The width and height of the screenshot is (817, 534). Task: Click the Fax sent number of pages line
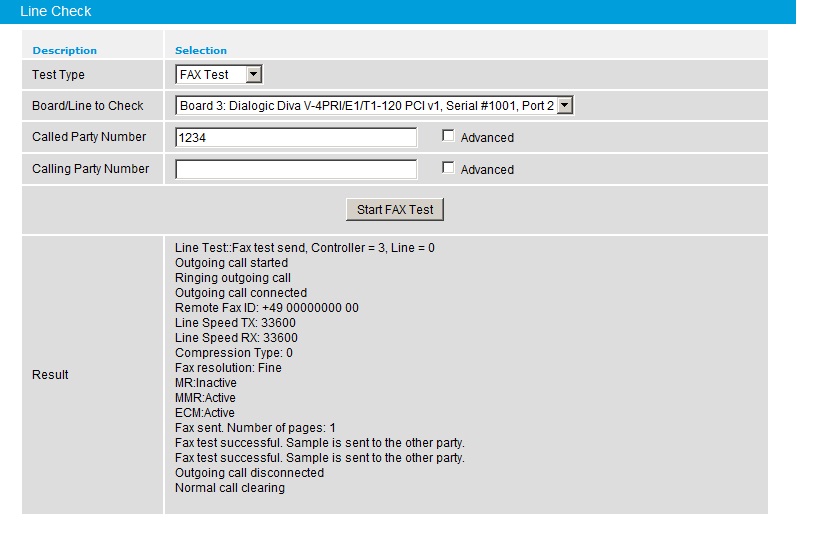coord(255,428)
